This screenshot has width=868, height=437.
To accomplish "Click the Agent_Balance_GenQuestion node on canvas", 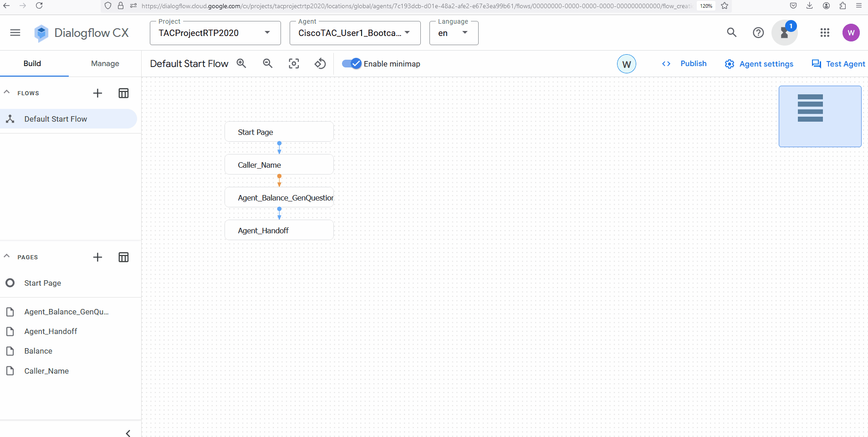I will click(279, 197).
